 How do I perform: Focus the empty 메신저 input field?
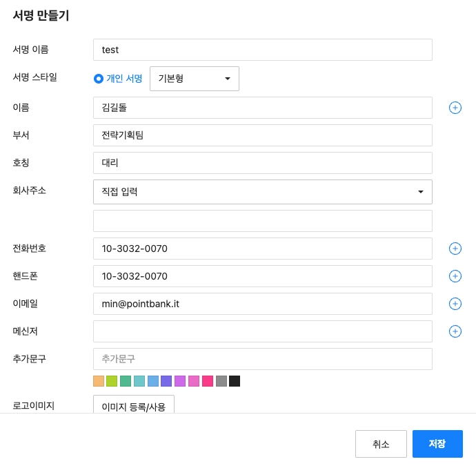(x=262, y=331)
